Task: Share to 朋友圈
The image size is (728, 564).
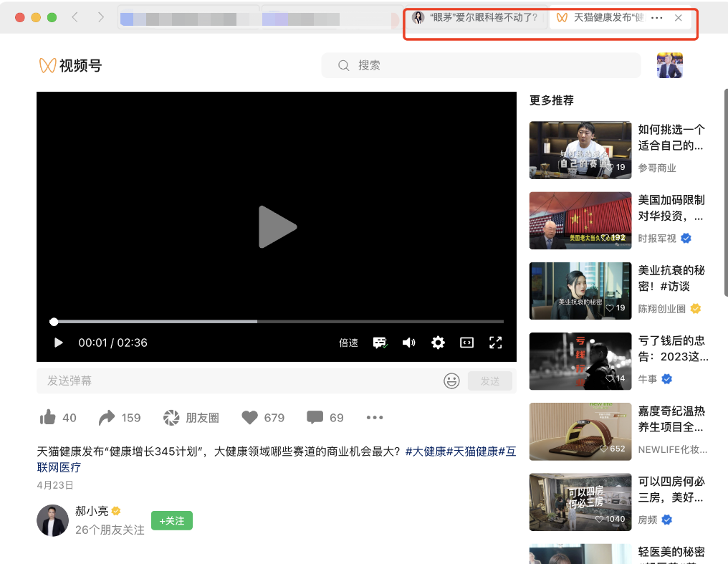Action: (x=191, y=418)
